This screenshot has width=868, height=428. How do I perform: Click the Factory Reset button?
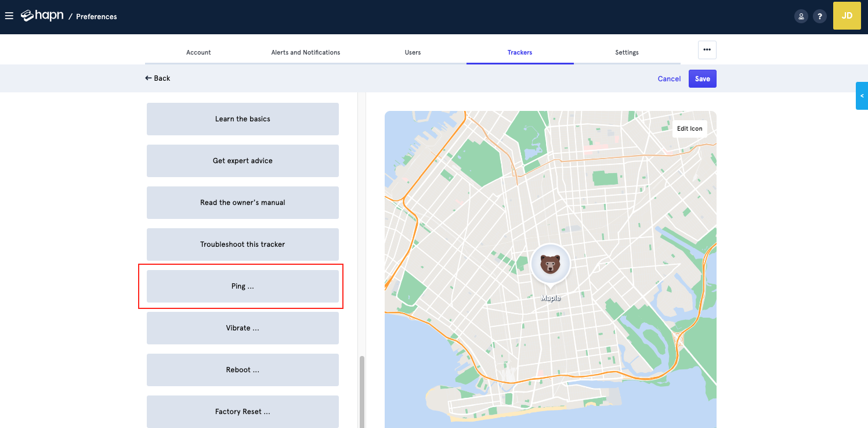click(x=243, y=411)
